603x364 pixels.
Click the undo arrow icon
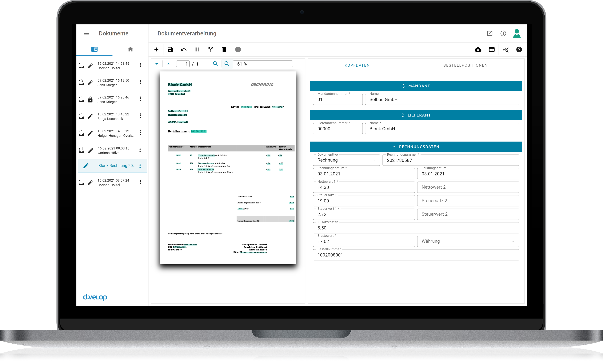pos(184,50)
